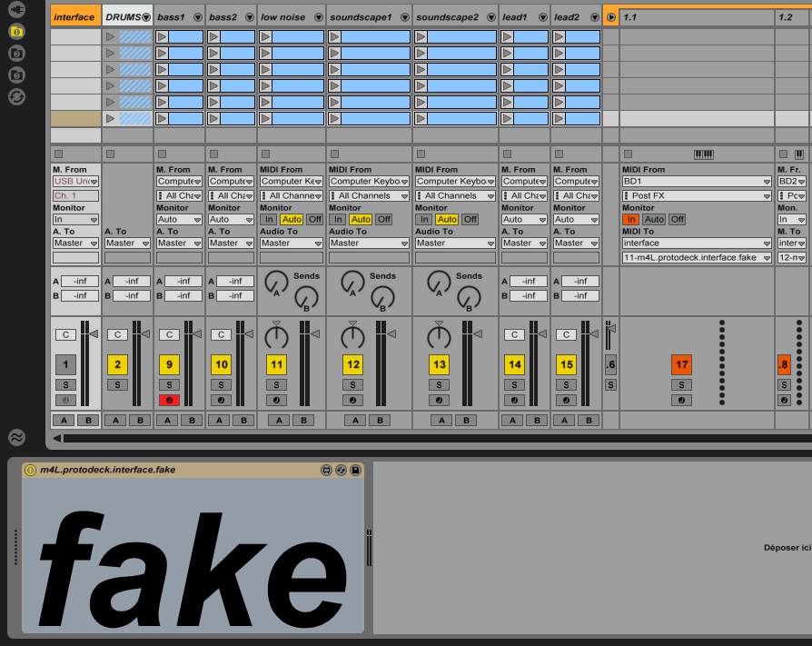Viewport: 812px width, 646px height.
Task: Click the save preset icon on fake device
Action: click(x=355, y=470)
